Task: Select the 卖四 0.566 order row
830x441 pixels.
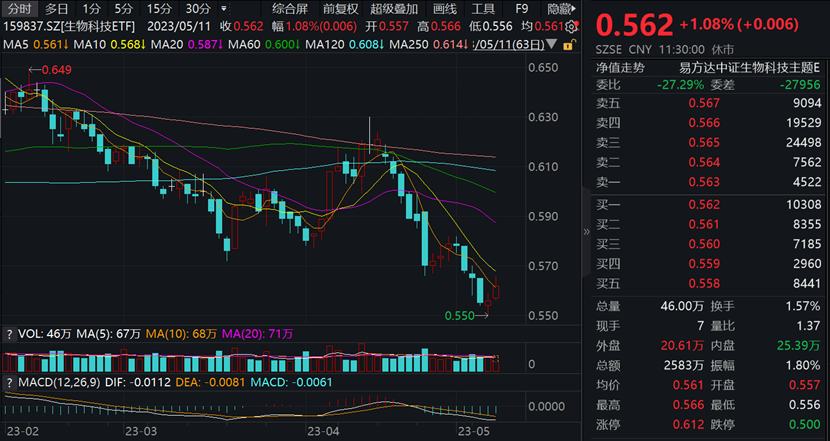Action: pyautogui.click(x=708, y=123)
